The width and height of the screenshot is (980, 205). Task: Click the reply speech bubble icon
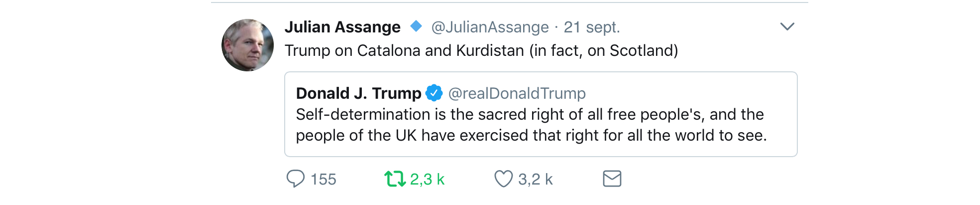coord(295,179)
